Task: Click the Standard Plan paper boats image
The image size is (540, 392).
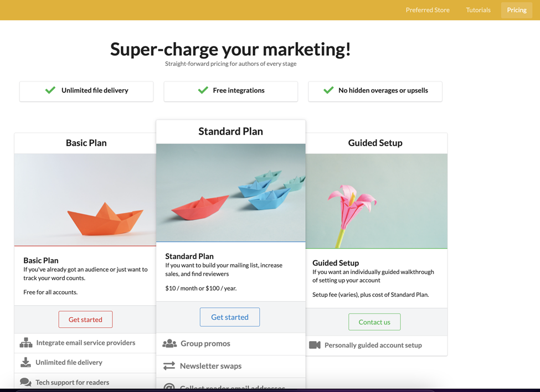Action: coord(230,193)
